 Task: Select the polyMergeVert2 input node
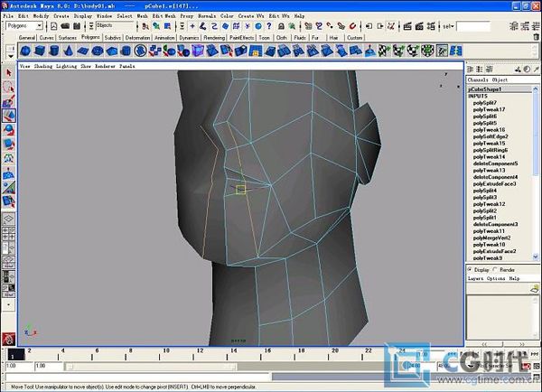[491, 238]
